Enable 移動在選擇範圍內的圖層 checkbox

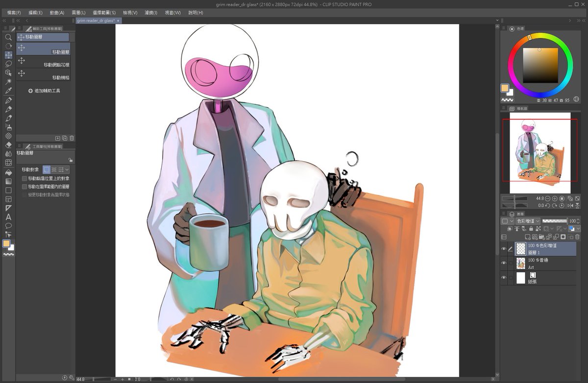24,187
